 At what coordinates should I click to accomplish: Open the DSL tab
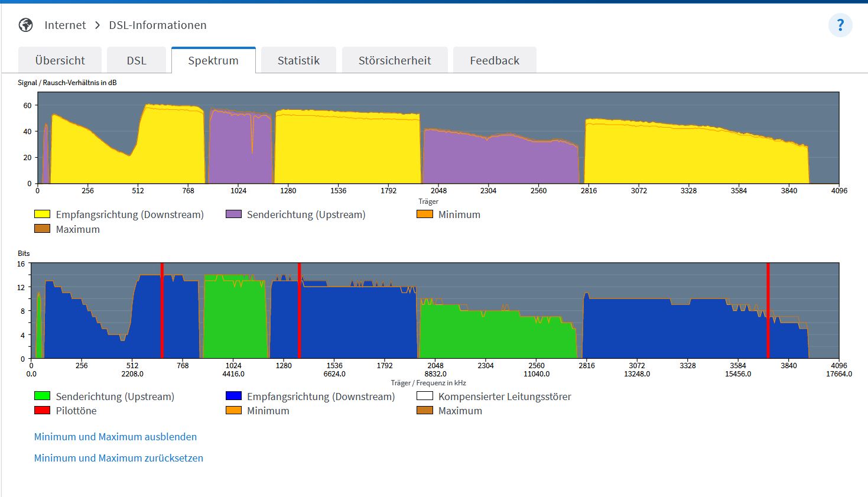coord(136,60)
